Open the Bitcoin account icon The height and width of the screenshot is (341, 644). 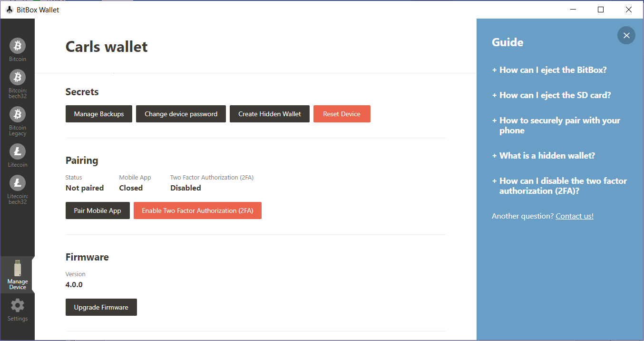(x=18, y=46)
